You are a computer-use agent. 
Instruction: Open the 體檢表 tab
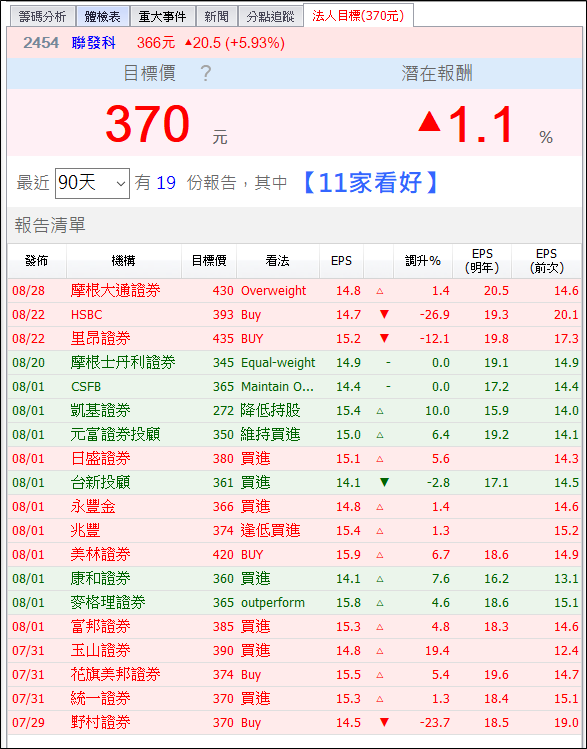coord(102,17)
